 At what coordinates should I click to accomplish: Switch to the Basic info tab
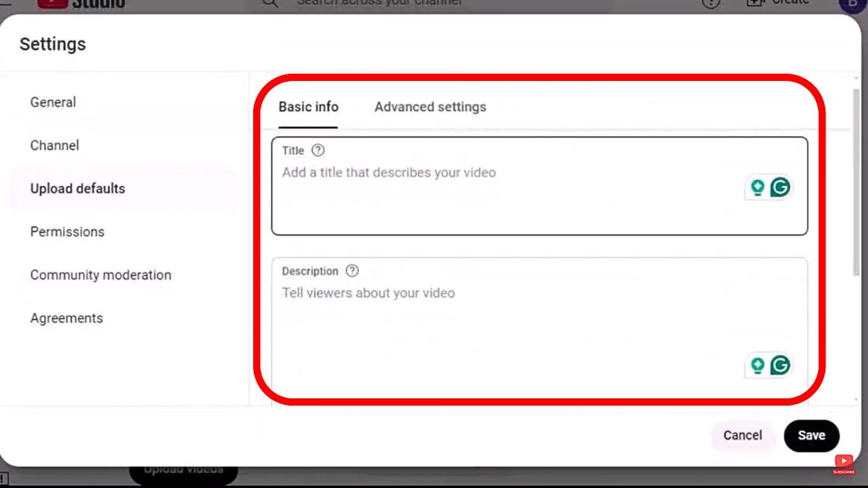[x=308, y=107]
